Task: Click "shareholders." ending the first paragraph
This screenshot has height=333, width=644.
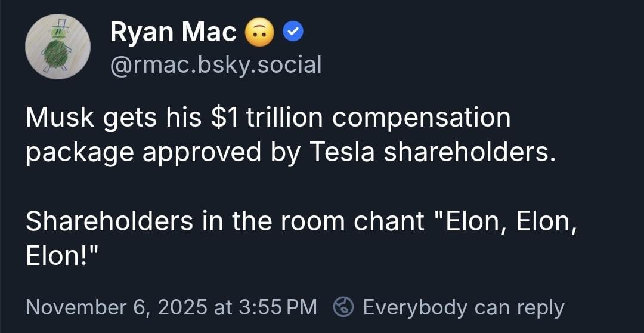Action: tap(469, 152)
